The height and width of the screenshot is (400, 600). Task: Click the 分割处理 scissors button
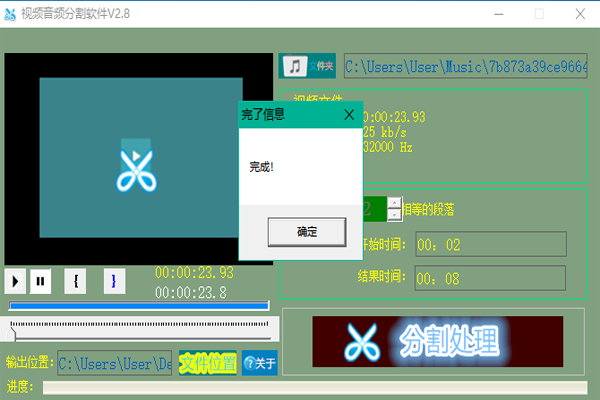(x=433, y=342)
